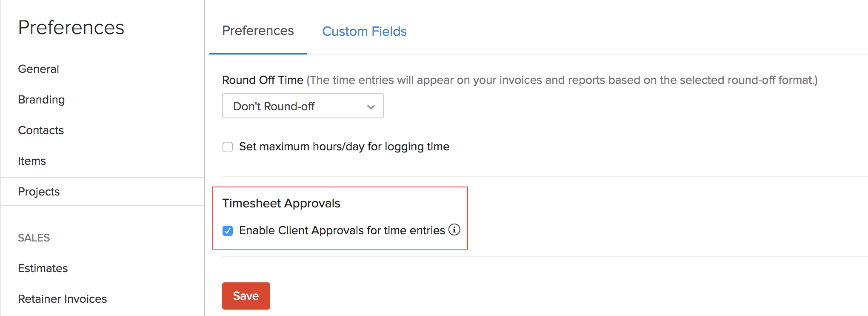Open Projects preferences in the sidebar
868x316 pixels.
coord(39,192)
